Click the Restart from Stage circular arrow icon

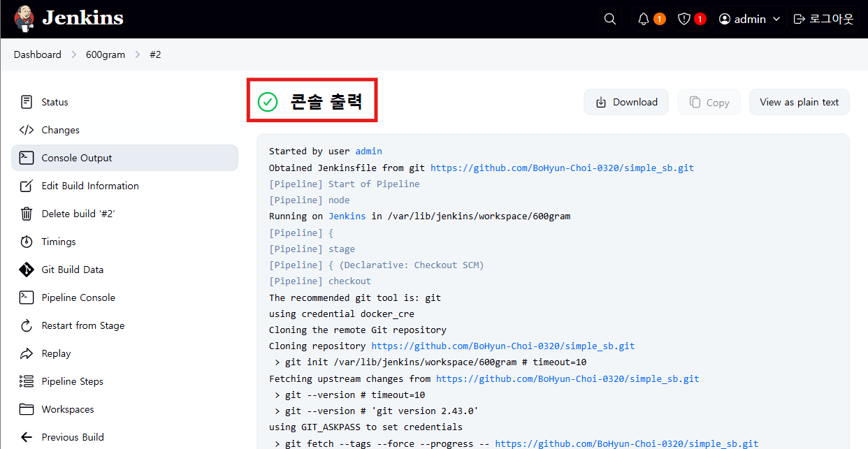27,325
